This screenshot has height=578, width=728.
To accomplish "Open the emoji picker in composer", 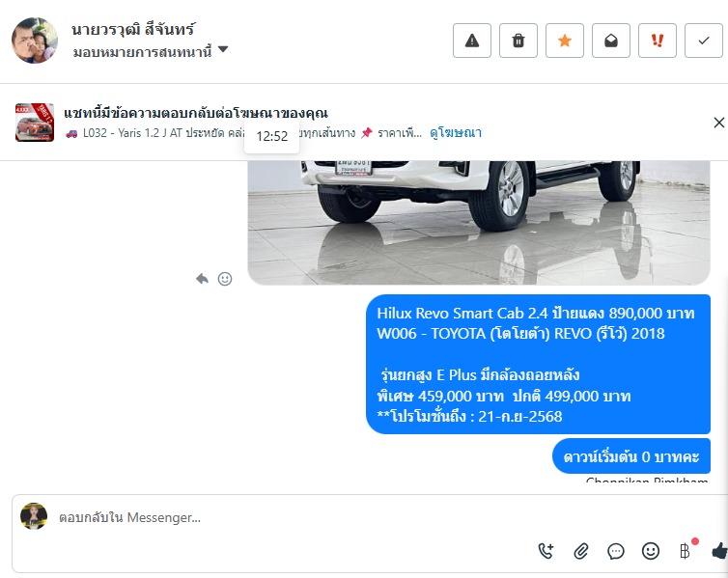I will 651,551.
